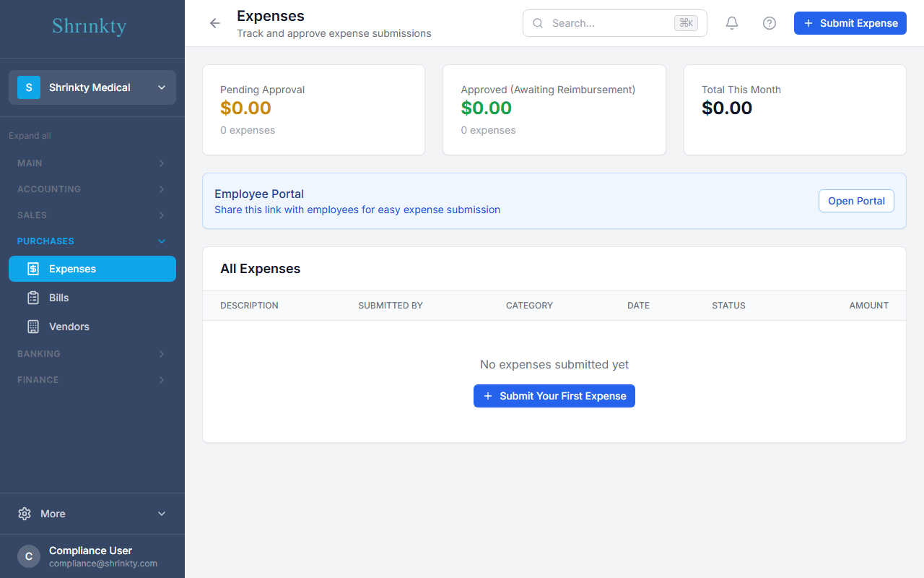Open the notifications bell
The height and width of the screenshot is (578, 924).
(x=732, y=23)
